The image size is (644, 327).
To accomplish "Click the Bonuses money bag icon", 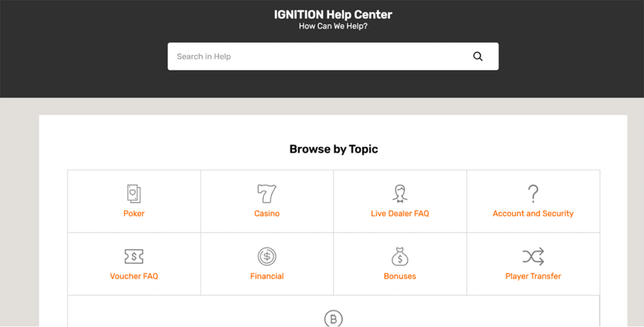I will coord(399,257).
